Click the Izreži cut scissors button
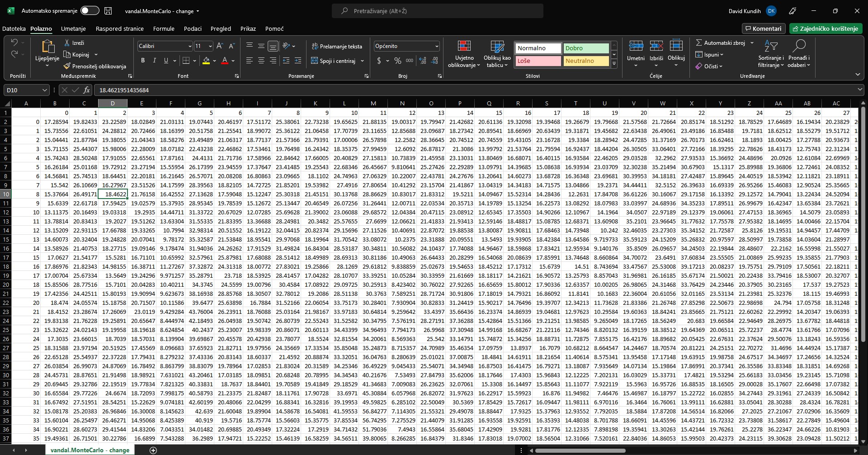 coord(74,43)
